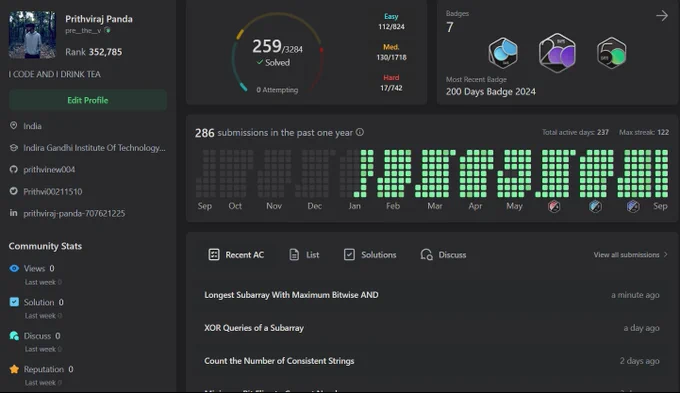Click the Edit Profile button
Screen dimensions: 680x393
(x=88, y=100)
